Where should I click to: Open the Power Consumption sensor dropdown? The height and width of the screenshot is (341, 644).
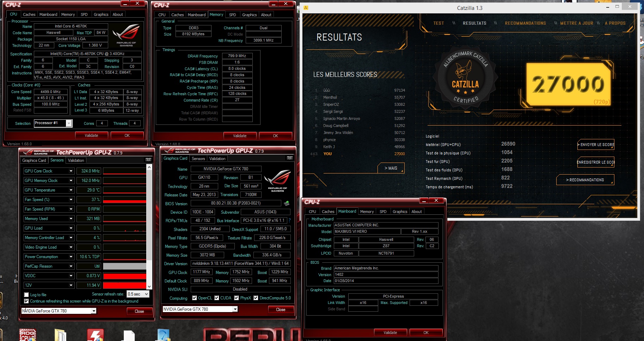pos(71,257)
